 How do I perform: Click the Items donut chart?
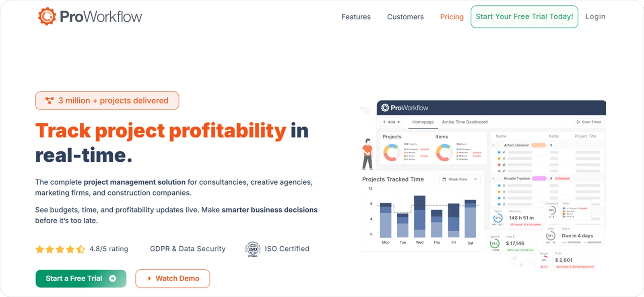(x=444, y=152)
